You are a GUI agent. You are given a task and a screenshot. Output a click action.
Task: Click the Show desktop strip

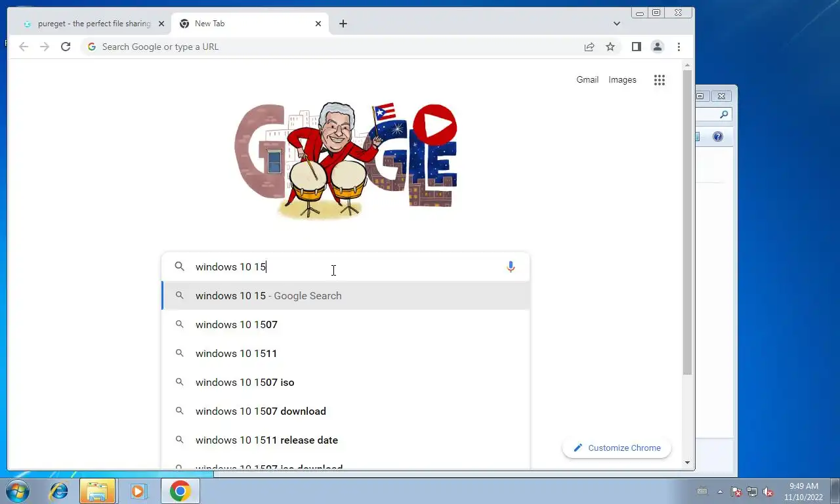[835, 491]
